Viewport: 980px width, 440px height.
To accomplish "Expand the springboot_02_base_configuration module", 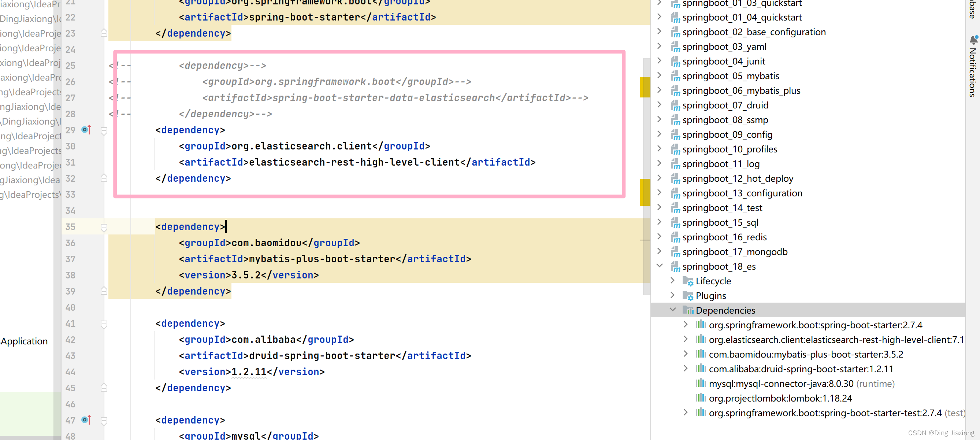I will click(x=660, y=32).
